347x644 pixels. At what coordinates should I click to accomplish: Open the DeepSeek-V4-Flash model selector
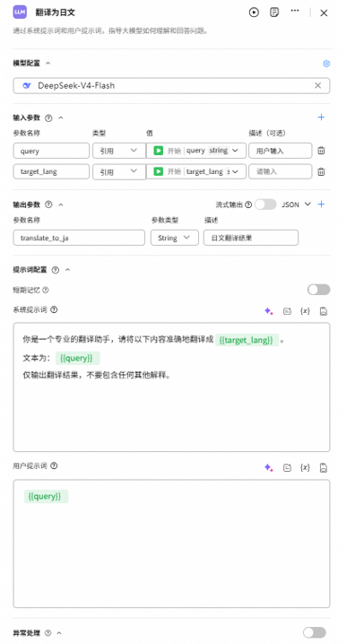(171, 85)
